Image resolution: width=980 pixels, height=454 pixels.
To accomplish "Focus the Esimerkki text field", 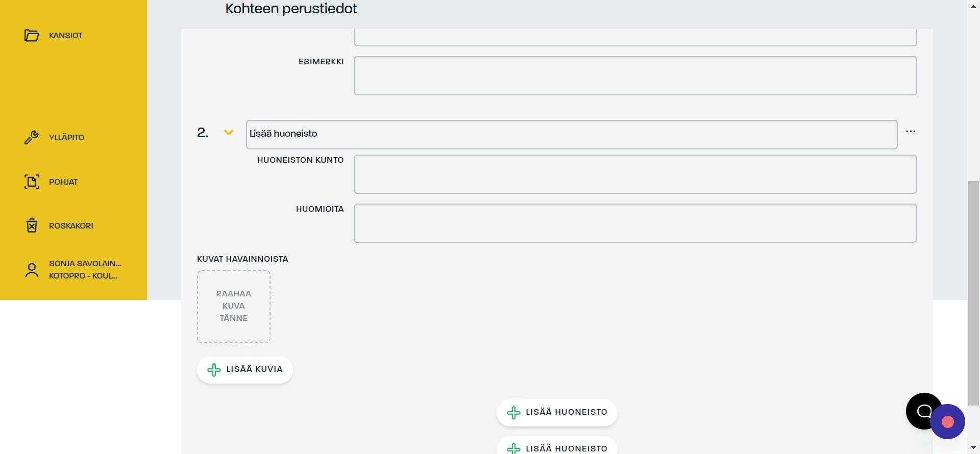I will click(635, 76).
